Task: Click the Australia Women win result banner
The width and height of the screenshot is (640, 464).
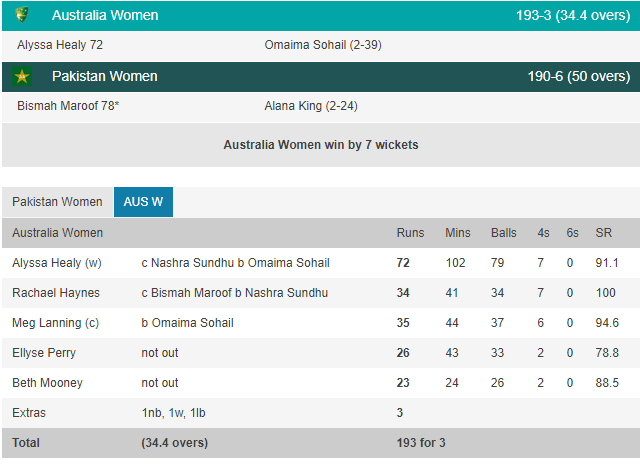Action: pyautogui.click(x=320, y=145)
